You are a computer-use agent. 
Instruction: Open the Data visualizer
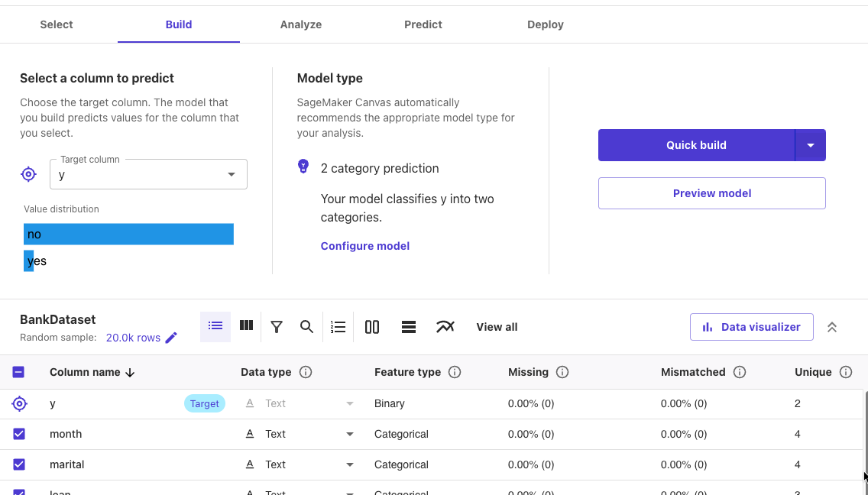click(752, 327)
